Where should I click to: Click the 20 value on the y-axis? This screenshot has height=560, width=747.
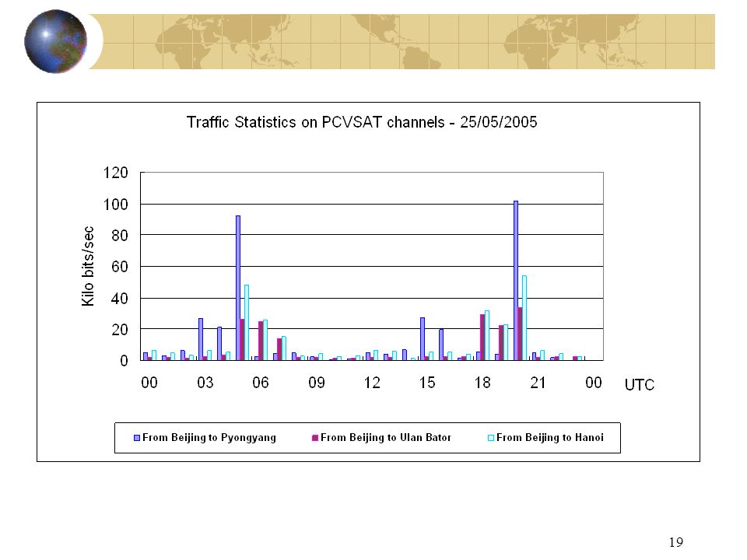coord(120,330)
